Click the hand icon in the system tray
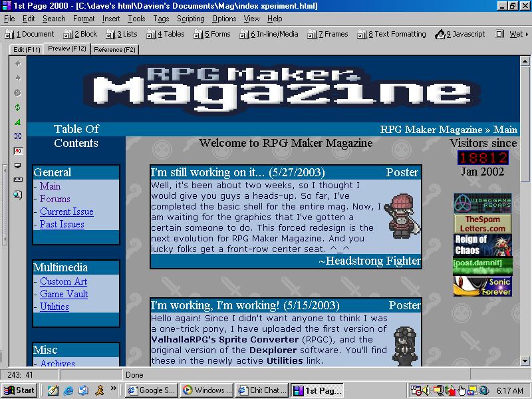Image resolution: width=532 pixels, height=399 pixels. (x=462, y=390)
